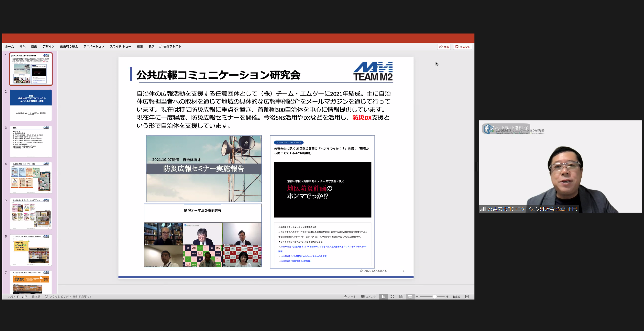
Task: Click the 共有 share button
Action: (444, 47)
